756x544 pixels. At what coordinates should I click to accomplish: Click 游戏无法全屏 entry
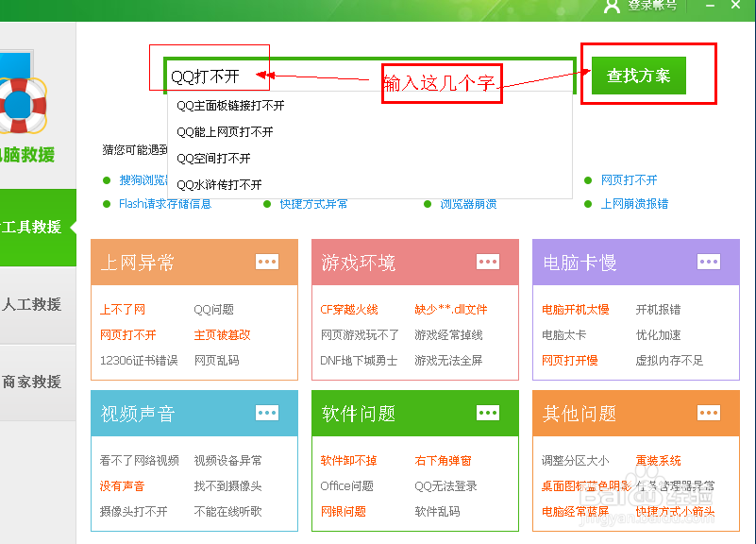(448, 361)
